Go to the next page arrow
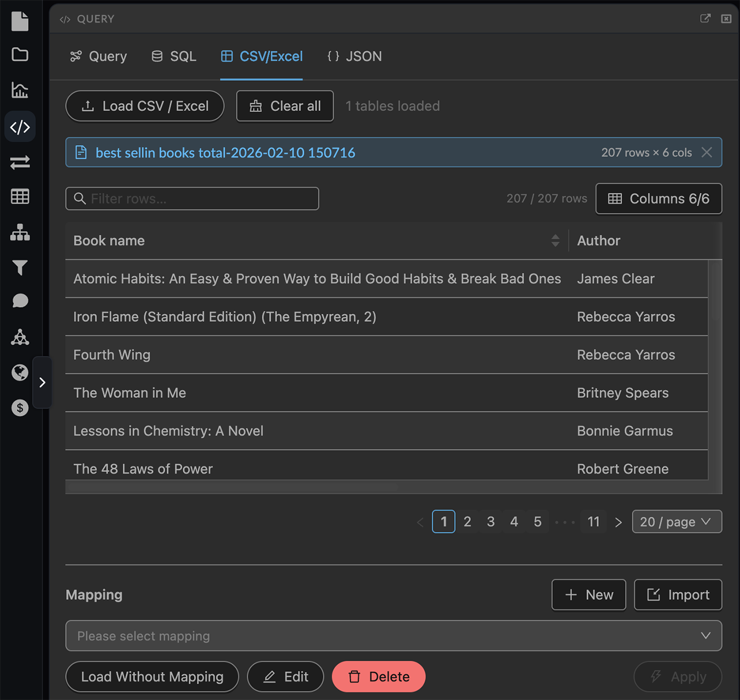Viewport: 740px width, 700px height. [x=618, y=522]
